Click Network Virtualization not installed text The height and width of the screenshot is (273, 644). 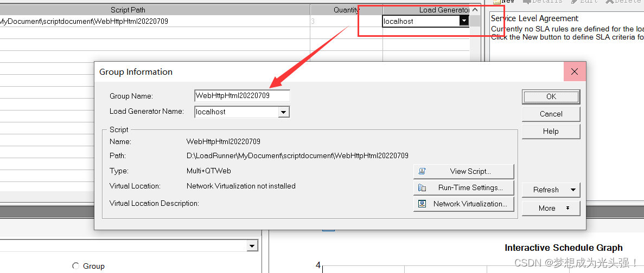coord(241,186)
